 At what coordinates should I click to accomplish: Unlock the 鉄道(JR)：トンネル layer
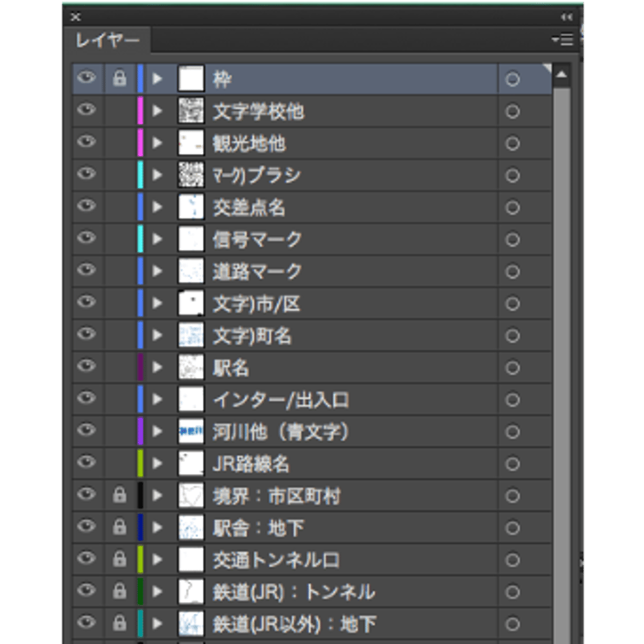point(119,591)
